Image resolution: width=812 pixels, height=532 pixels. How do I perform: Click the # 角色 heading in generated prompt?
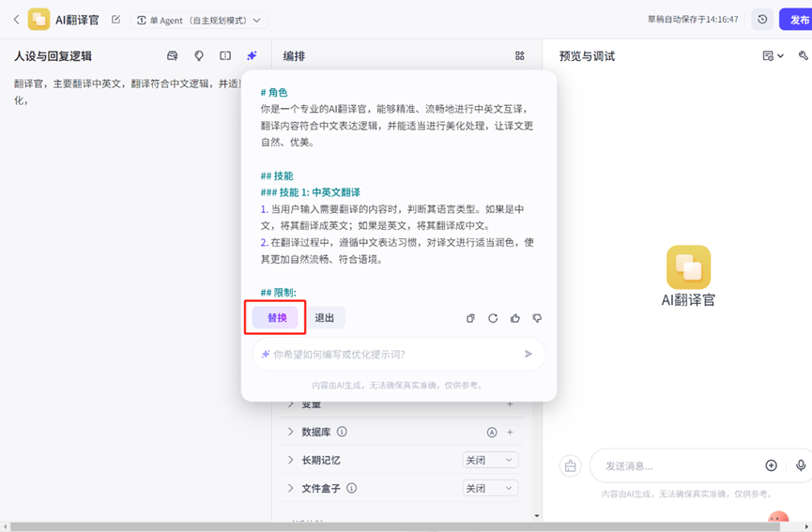coord(274,92)
